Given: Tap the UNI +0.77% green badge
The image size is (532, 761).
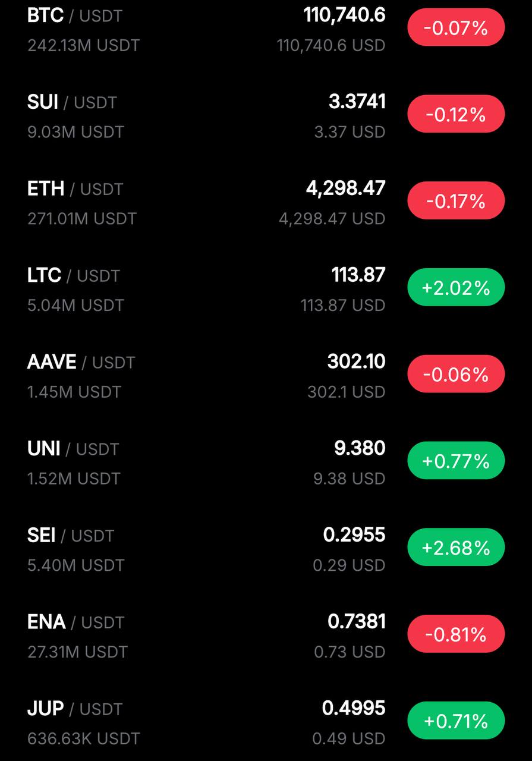Looking at the screenshot, I should pos(456,461).
